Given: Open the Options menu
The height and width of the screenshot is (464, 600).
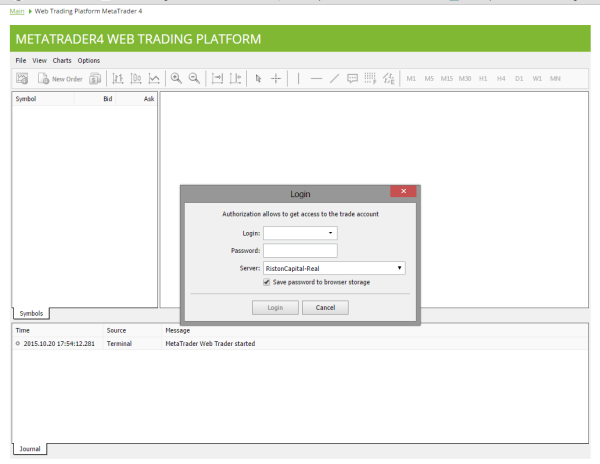Looking at the screenshot, I should pos(89,60).
